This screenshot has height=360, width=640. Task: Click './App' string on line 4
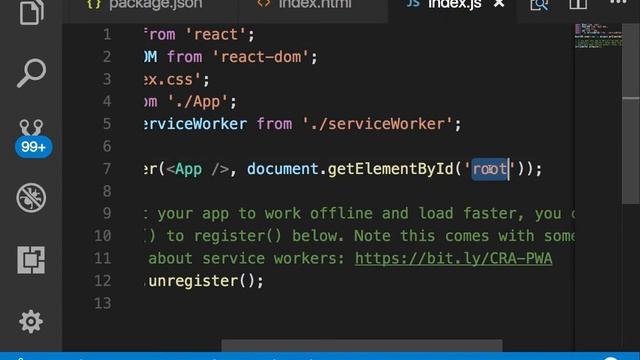tap(198, 102)
